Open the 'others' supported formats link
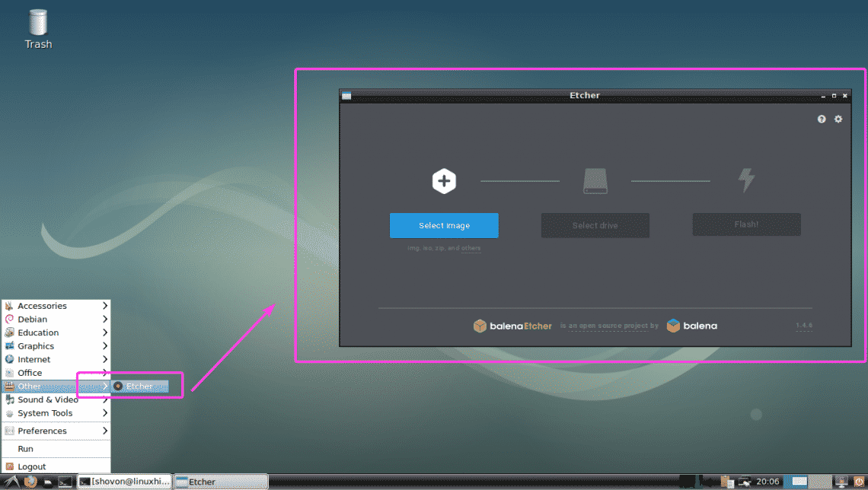This screenshot has height=490, width=868. pos(471,248)
